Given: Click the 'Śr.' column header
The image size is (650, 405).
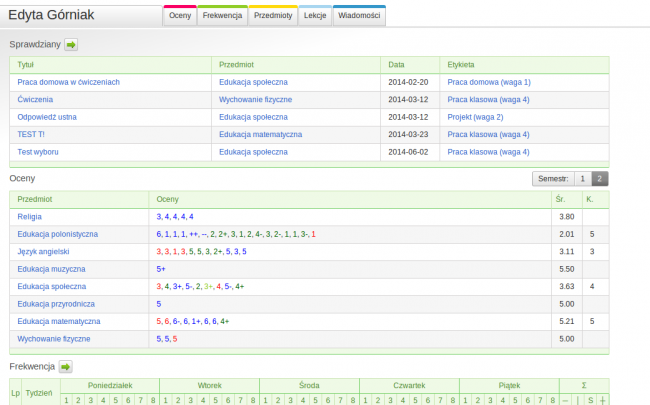Looking at the screenshot, I should [560, 199].
